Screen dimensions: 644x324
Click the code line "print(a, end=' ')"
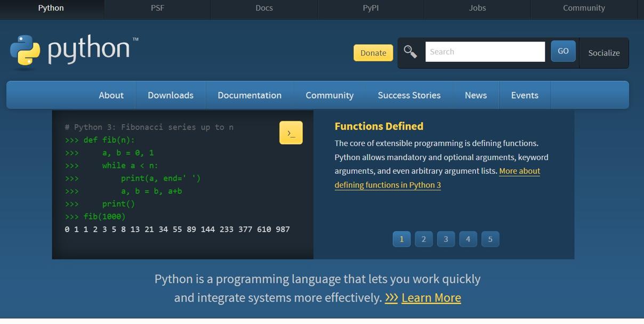161,179
